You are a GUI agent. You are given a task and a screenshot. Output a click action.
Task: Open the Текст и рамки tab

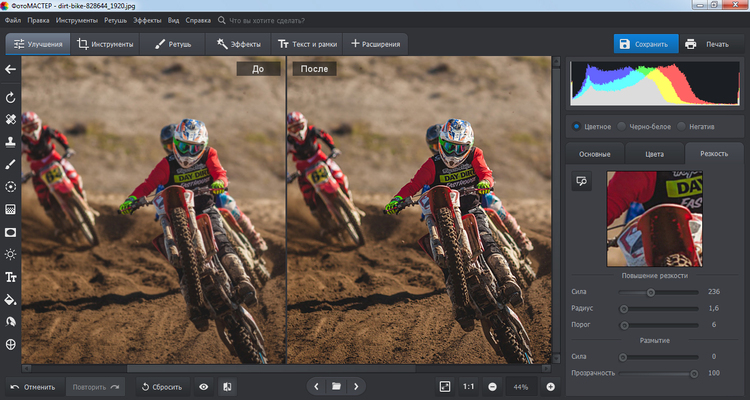(308, 44)
